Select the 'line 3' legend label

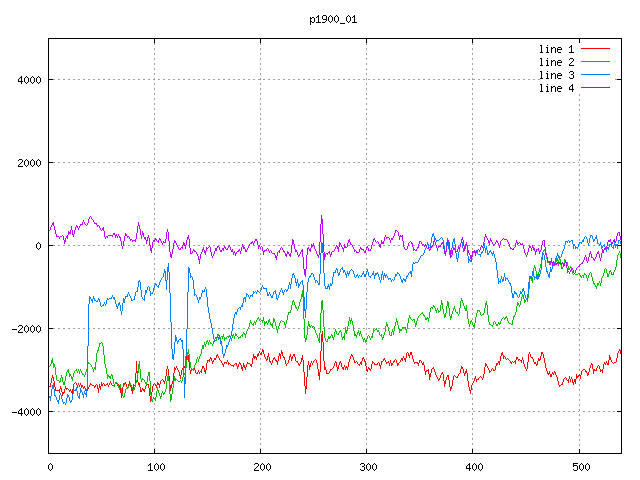556,76
